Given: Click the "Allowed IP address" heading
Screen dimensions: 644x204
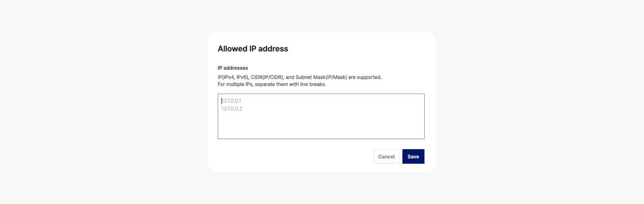Looking at the screenshot, I should [x=253, y=49].
